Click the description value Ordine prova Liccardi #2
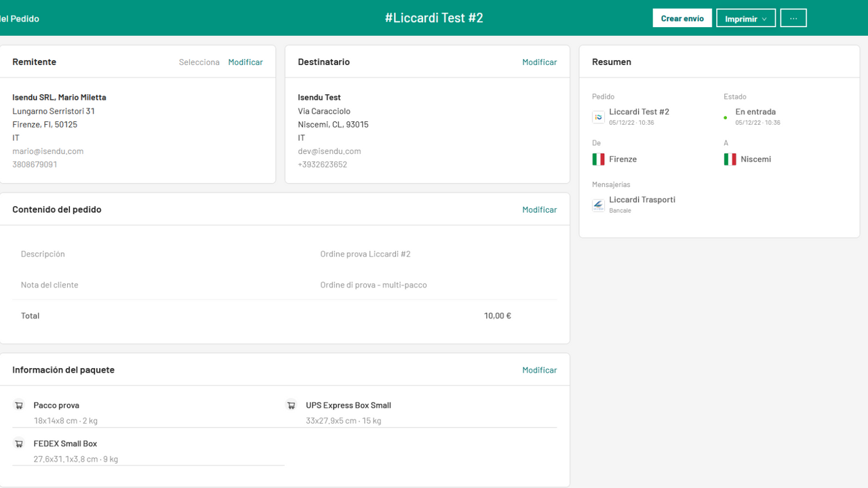Image resolution: width=868 pixels, height=488 pixels. 366,254
